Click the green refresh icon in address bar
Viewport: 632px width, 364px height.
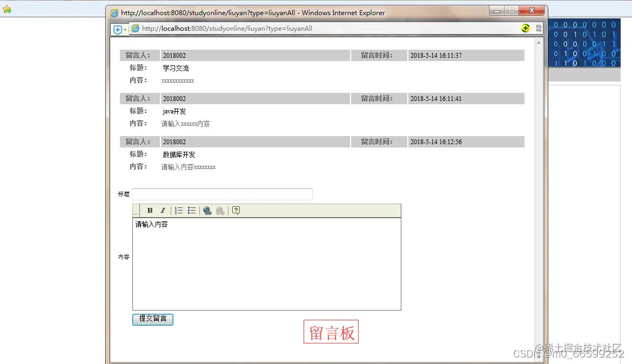click(x=525, y=28)
